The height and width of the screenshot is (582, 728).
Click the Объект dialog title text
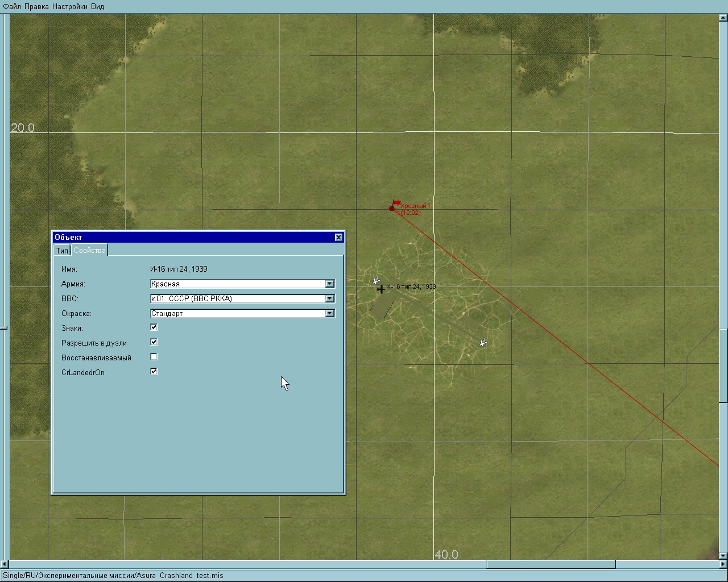68,237
